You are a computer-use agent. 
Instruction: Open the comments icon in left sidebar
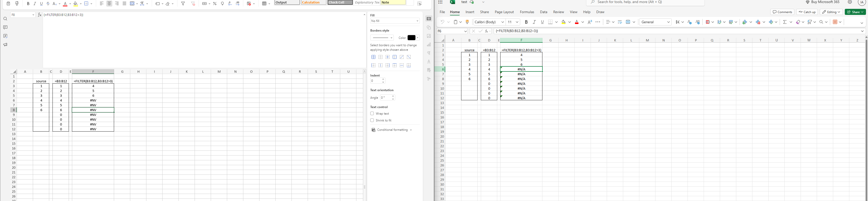[5, 27]
